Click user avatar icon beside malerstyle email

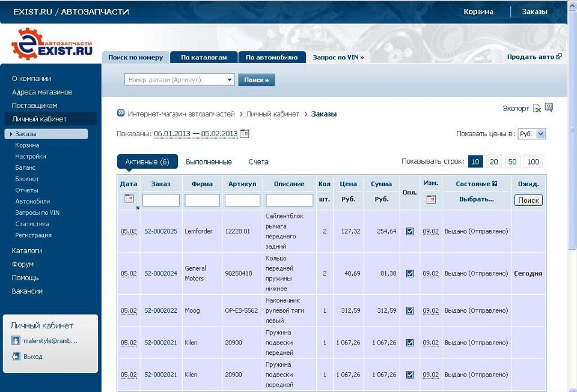click(x=16, y=341)
